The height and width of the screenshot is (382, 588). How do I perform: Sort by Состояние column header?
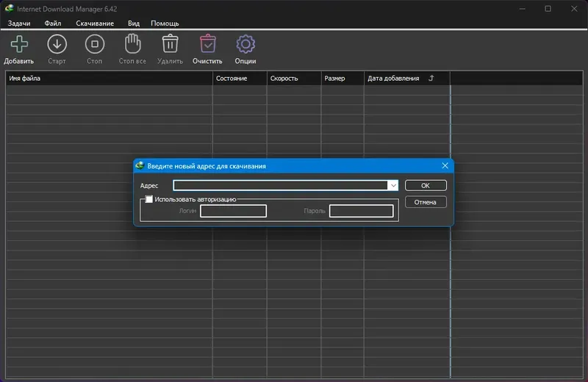[240, 79]
